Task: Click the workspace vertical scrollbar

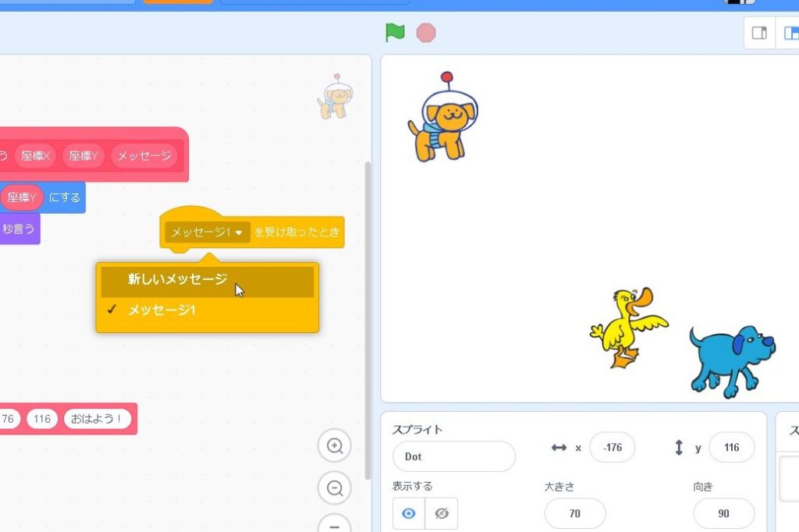Action: (368, 312)
